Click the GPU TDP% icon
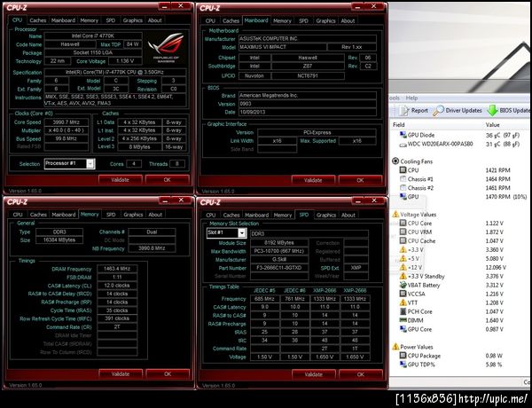Viewport: 532px width, 408px height. click(x=403, y=365)
